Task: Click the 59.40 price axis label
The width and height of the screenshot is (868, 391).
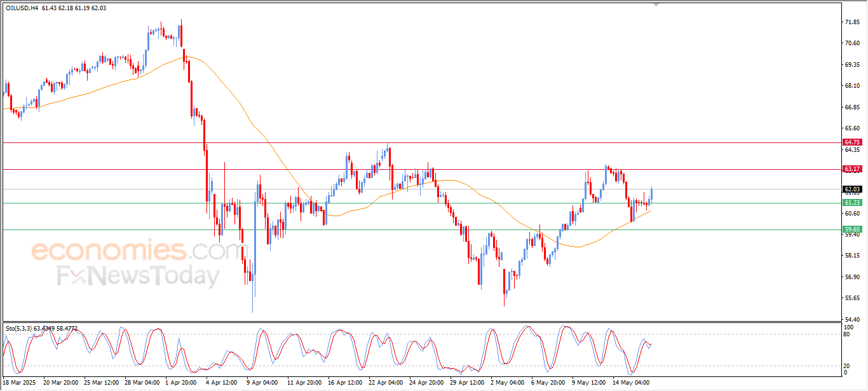Action: 853,234
